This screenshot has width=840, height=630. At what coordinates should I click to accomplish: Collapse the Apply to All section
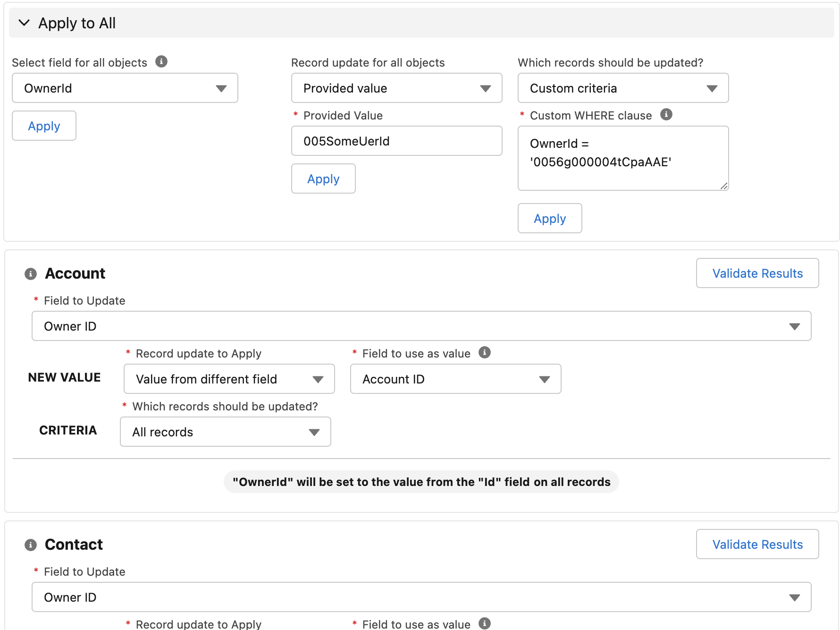(x=24, y=23)
